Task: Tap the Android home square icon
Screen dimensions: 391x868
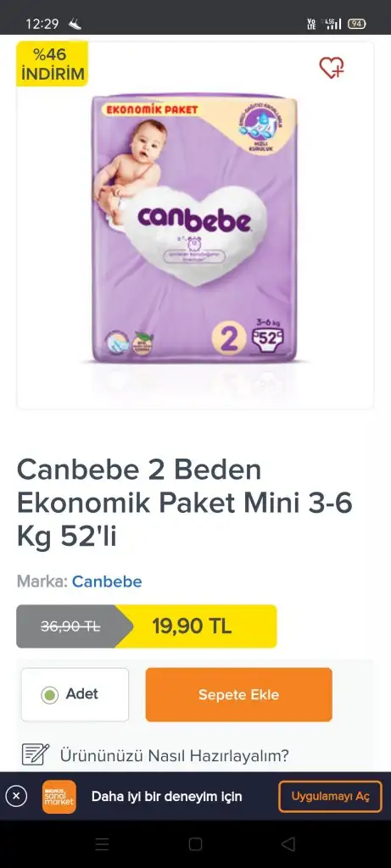Action: tap(195, 843)
